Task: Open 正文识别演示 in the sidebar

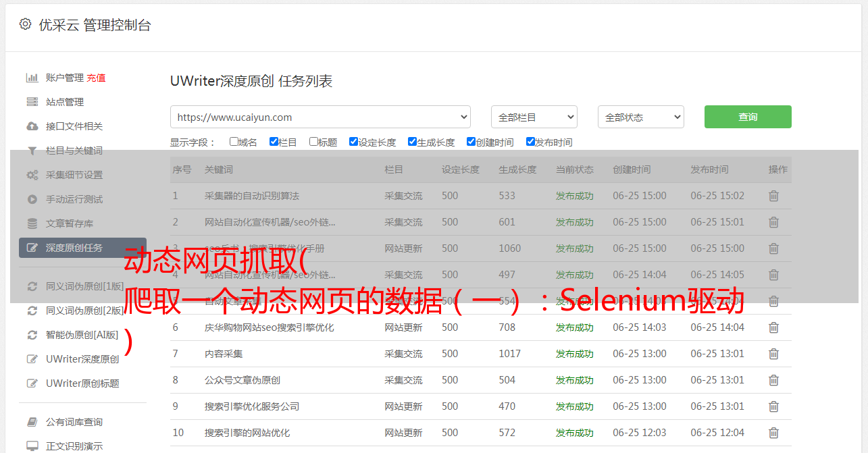Action: coord(74,446)
